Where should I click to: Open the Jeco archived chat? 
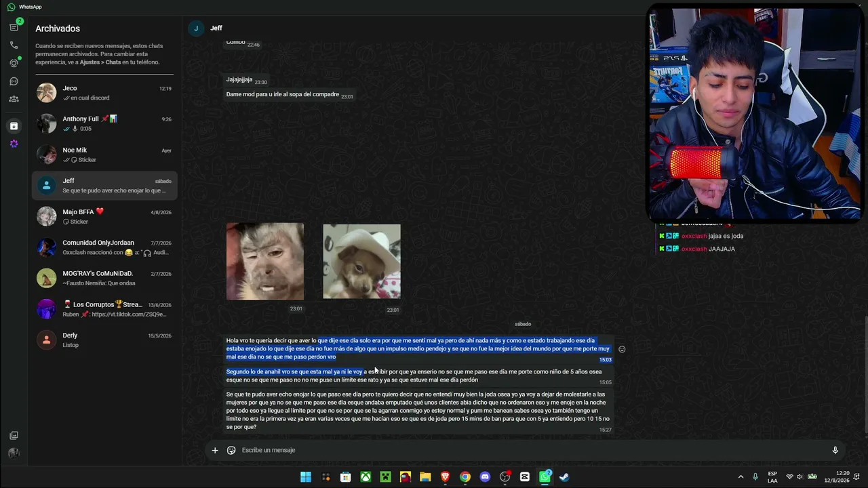[x=104, y=93]
